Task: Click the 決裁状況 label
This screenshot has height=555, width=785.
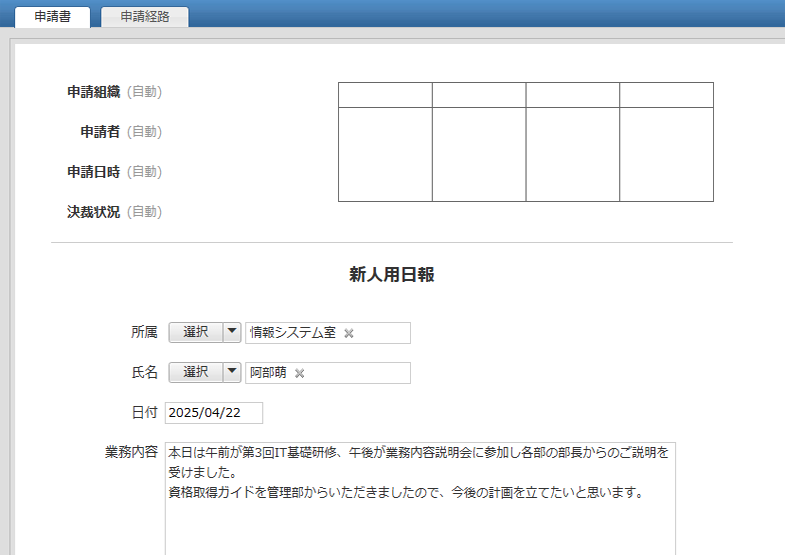Action: 94,212
